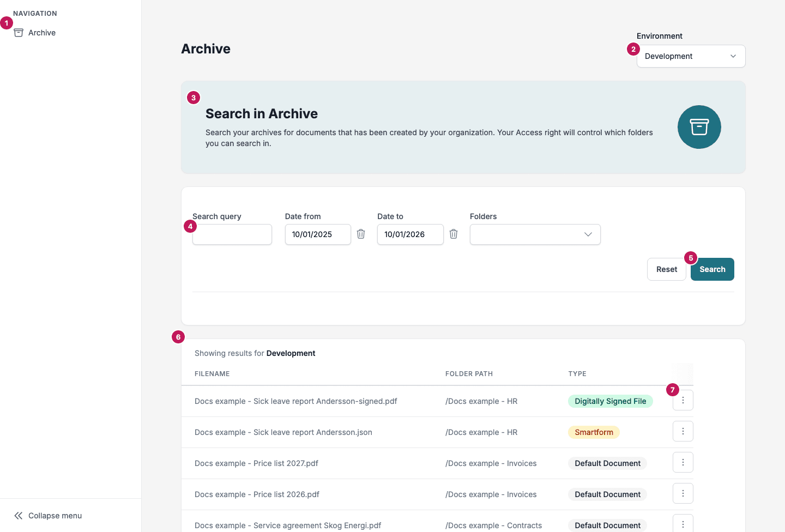Click the Search button
Image resolution: width=785 pixels, height=532 pixels.
pyautogui.click(x=712, y=269)
